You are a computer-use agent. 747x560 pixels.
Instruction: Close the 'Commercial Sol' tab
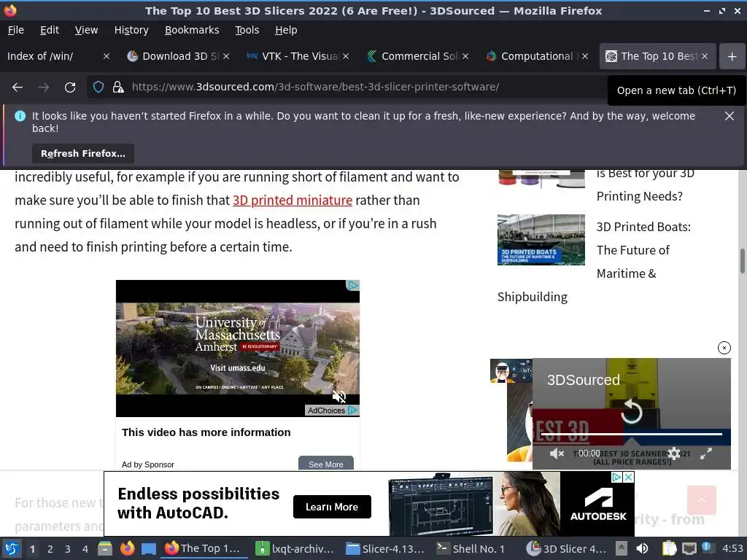coord(465,56)
